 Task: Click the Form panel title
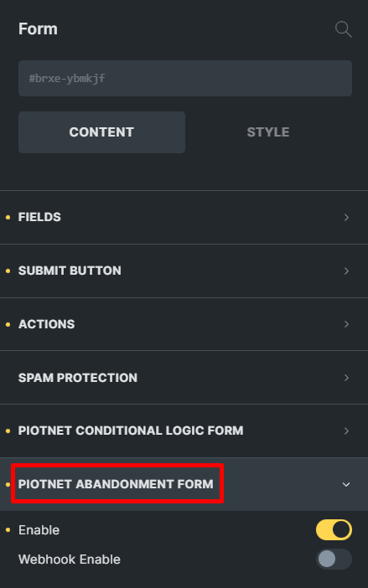pyautogui.click(x=38, y=28)
